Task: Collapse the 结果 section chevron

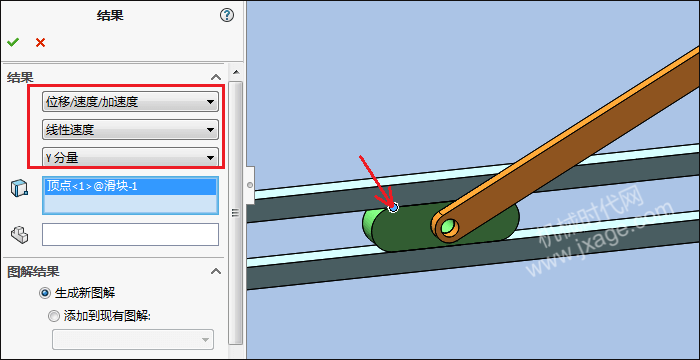Action: (x=216, y=77)
